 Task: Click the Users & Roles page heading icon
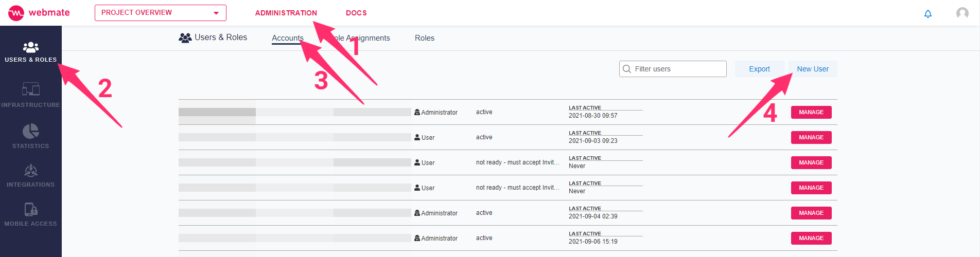pyautogui.click(x=185, y=38)
